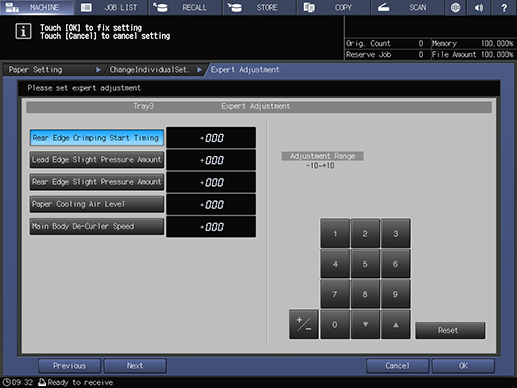Click the Orig. Count value

tap(421, 43)
